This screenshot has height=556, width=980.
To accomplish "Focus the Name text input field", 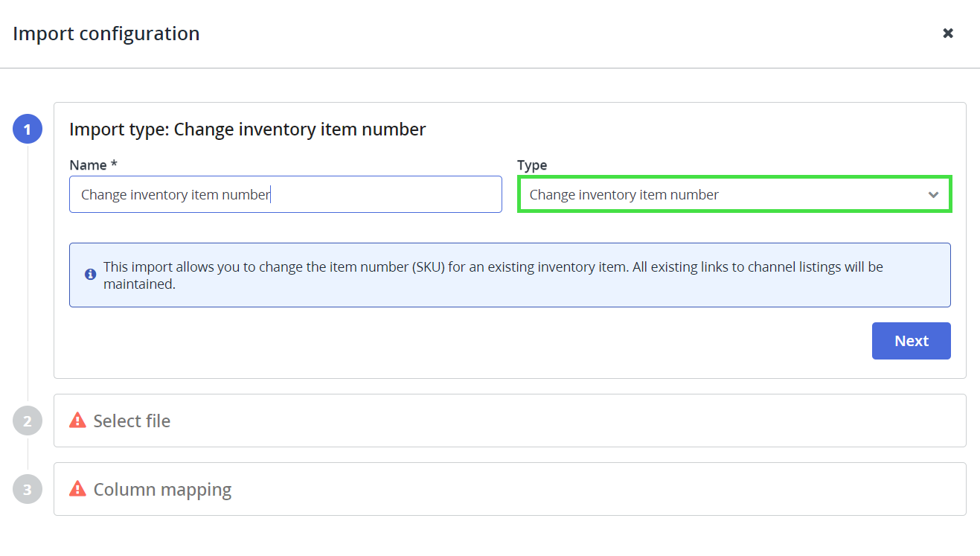I will click(x=286, y=194).
